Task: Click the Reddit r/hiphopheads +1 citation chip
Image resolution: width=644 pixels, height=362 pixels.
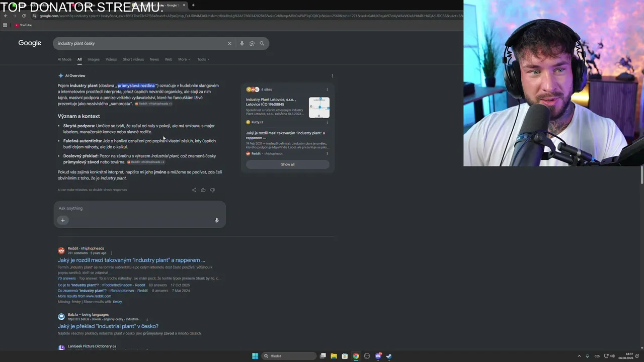Action: tap(153, 104)
